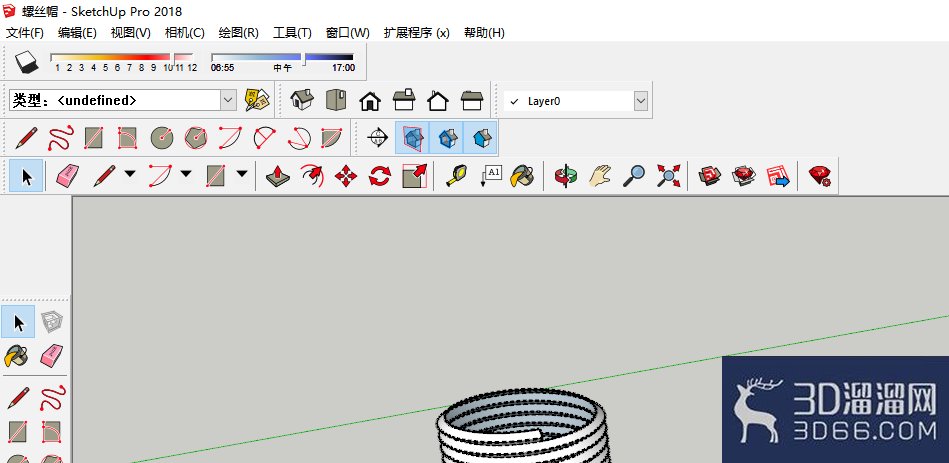This screenshot has width=949, height=463.
Task: Click the Zoom Extents tool
Action: pos(668,176)
